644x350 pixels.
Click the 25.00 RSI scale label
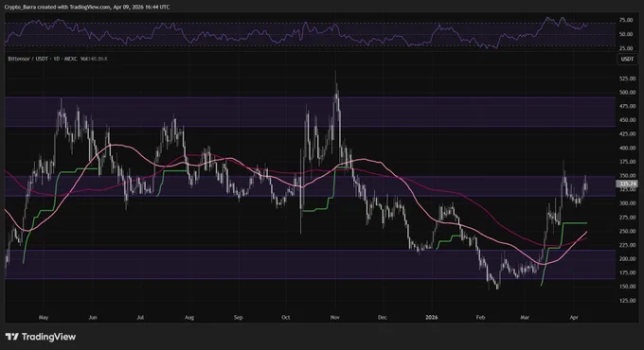click(x=625, y=48)
